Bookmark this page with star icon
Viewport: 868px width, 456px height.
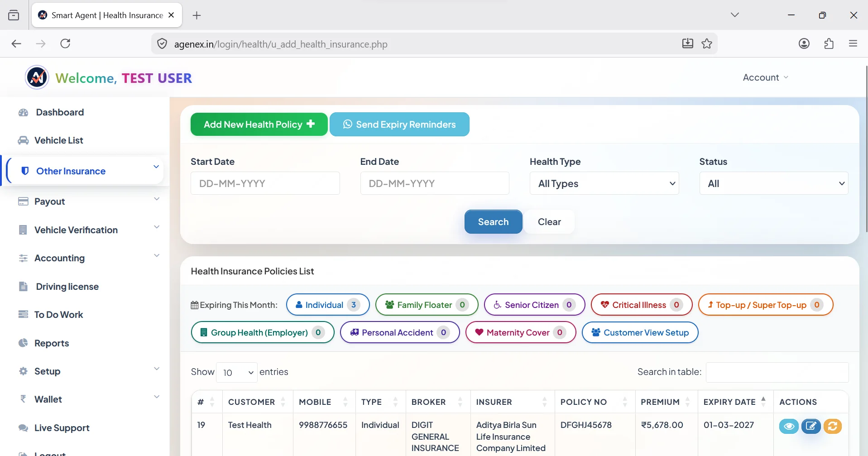pyautogui.click(x=707, y=43)
